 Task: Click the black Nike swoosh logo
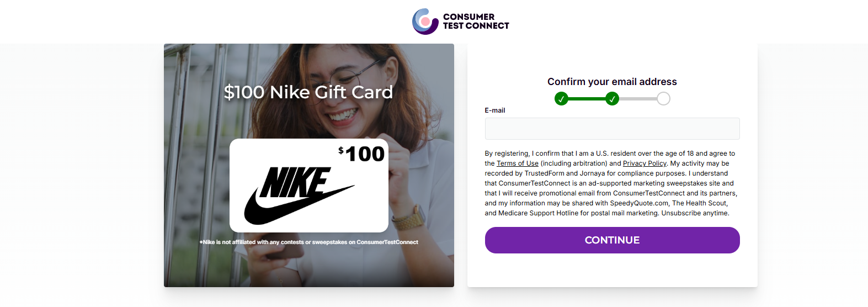click(300, 196)
